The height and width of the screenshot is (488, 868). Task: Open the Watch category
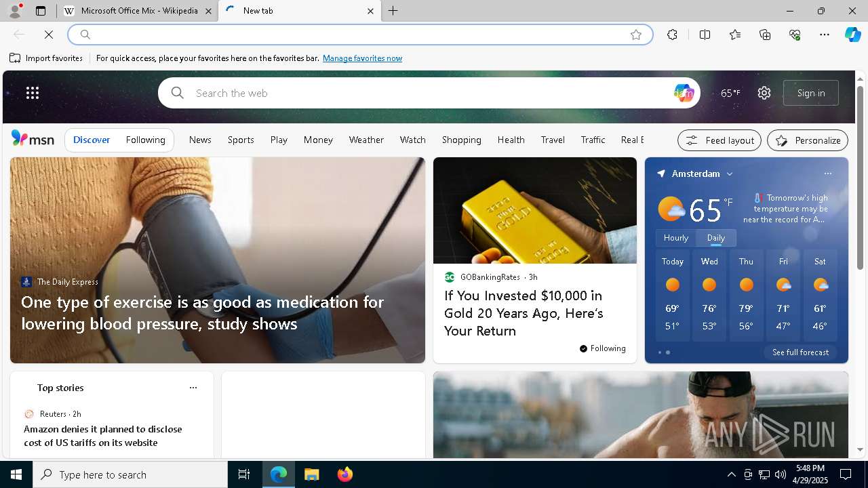(413, 140)
